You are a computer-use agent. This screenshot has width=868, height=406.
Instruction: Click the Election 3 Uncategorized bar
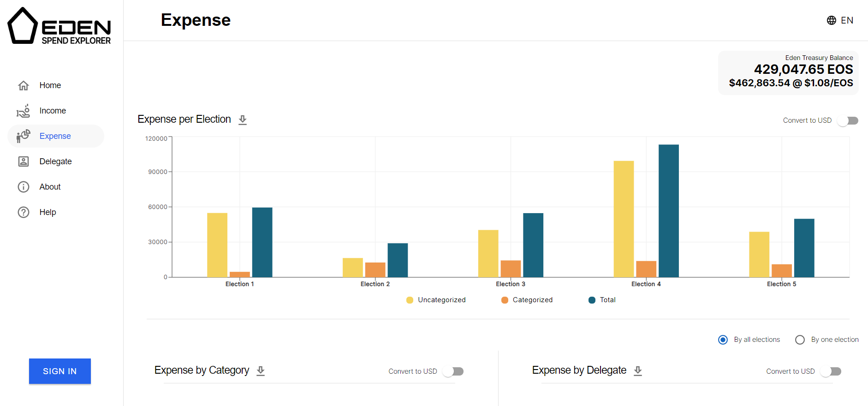tap(488, 254)
